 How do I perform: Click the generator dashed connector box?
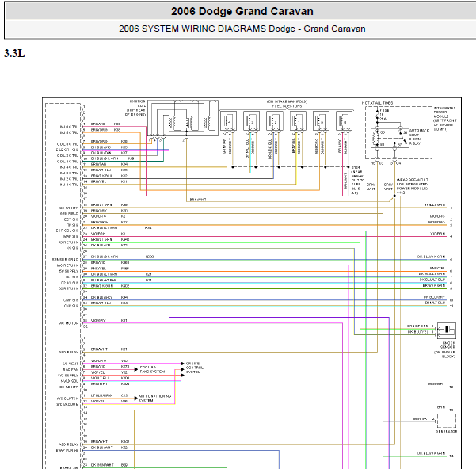[446, 421]
